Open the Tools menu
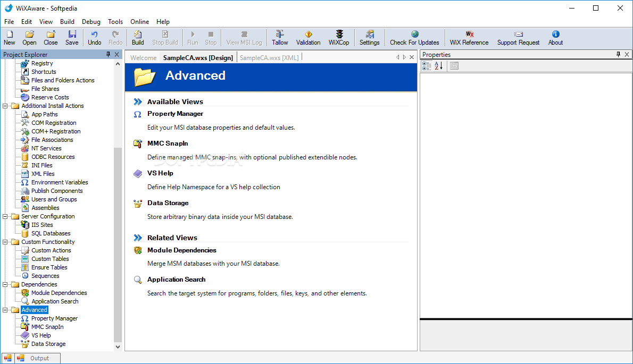This screenshot has height=364, width=633. (x=115, y=22)
